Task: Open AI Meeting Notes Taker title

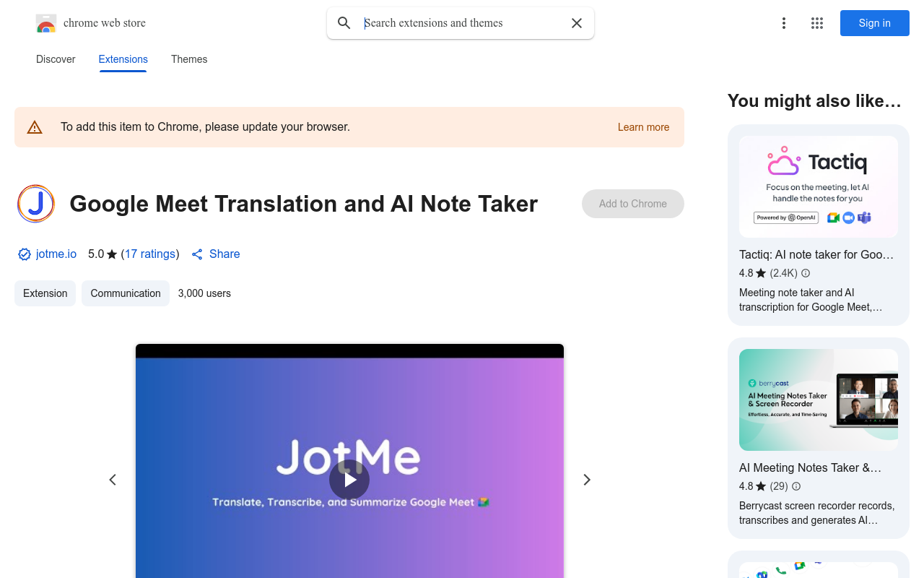Action: coord(810,467)
